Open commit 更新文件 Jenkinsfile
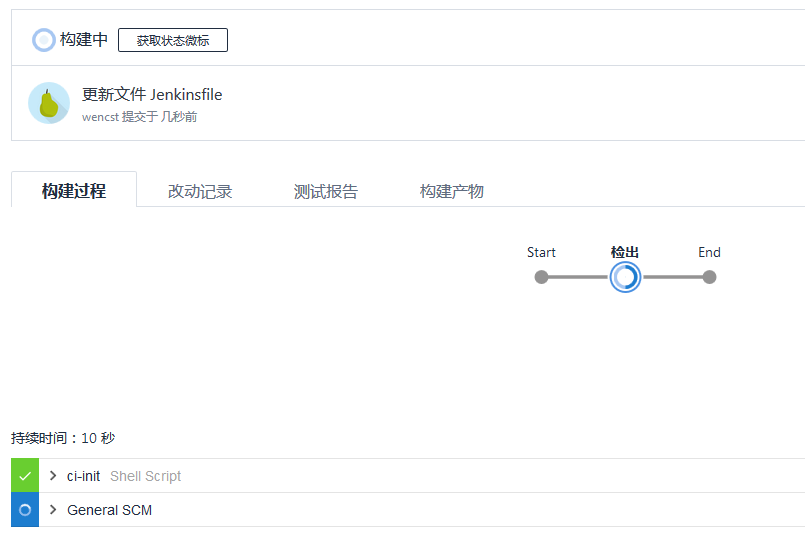Viewport: 805px width, 545px height. click(x=152, y=94)
